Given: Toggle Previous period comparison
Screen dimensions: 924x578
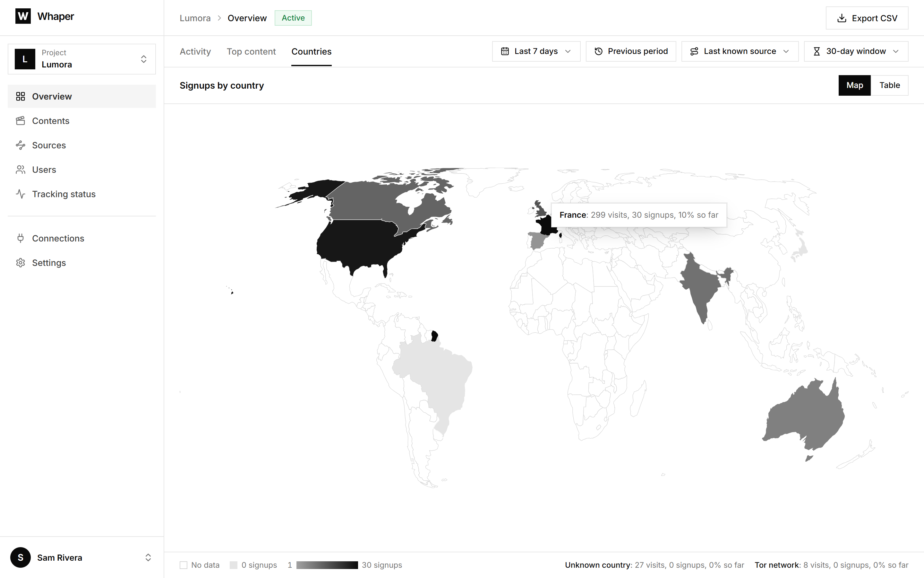Looking at the screenshot, I should pyautogui.click(x=631, y=51).
